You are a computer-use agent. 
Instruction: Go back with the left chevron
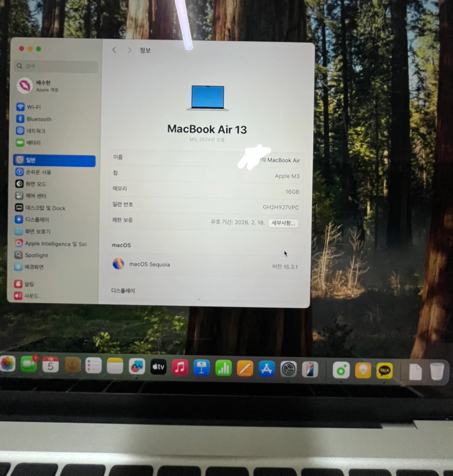[x=114, y=50]
